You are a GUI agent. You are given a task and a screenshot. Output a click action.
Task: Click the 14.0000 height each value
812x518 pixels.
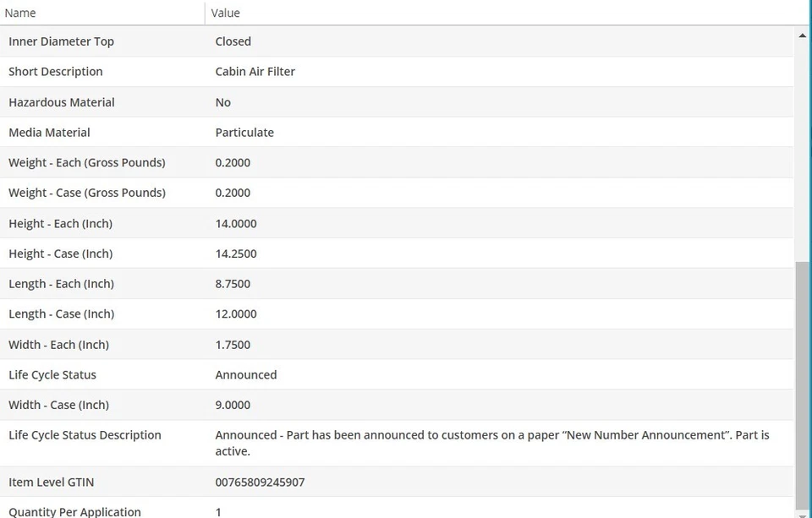pos(236,224)
